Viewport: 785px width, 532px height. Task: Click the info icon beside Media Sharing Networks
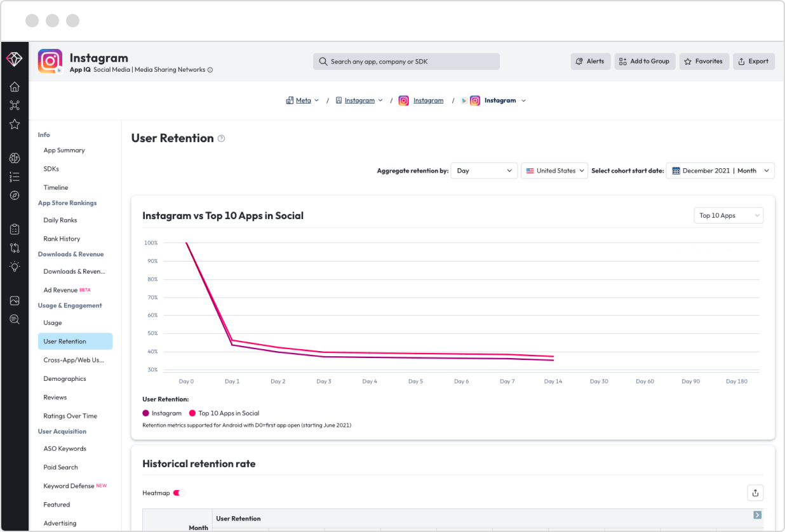coord(210,70)
